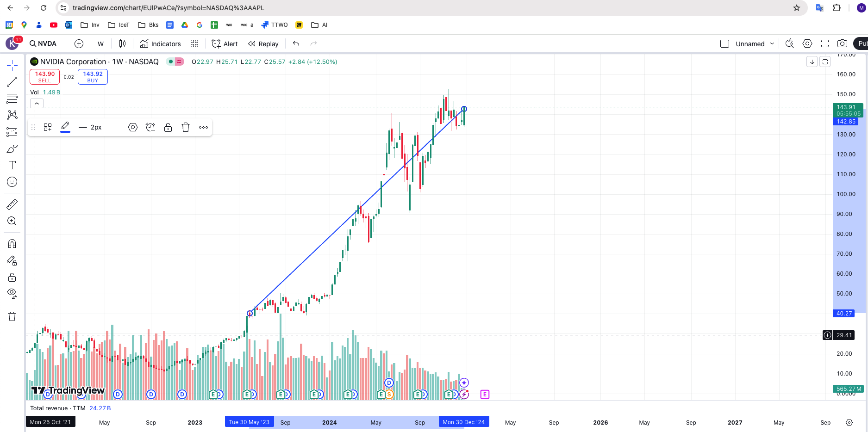
Task: Select the trend line drawing tool
Action: 12,82
